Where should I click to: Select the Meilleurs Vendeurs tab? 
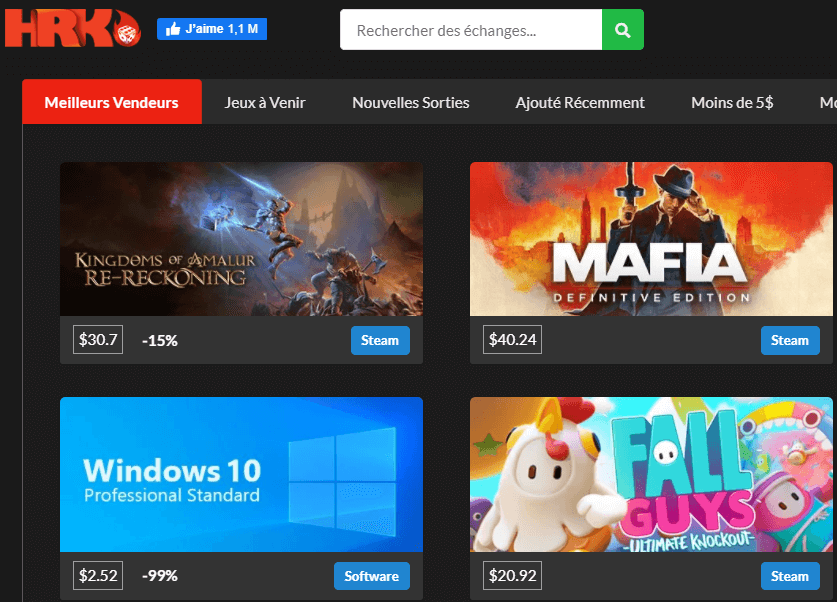[x=112, y=102]
